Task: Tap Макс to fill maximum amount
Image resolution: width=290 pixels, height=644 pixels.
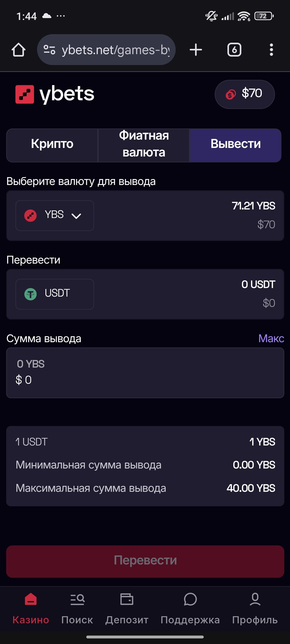Action: pos(271,338)
